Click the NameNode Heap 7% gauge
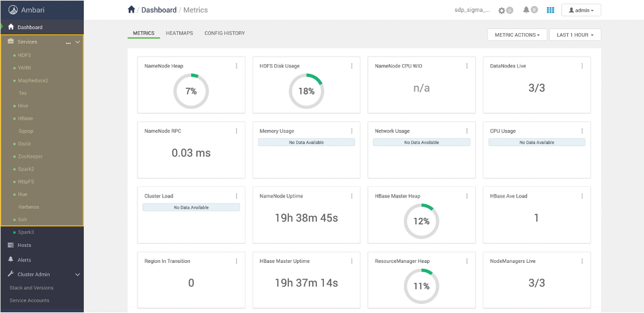Viewport: 644px width, 313px height. coord(191,92)
